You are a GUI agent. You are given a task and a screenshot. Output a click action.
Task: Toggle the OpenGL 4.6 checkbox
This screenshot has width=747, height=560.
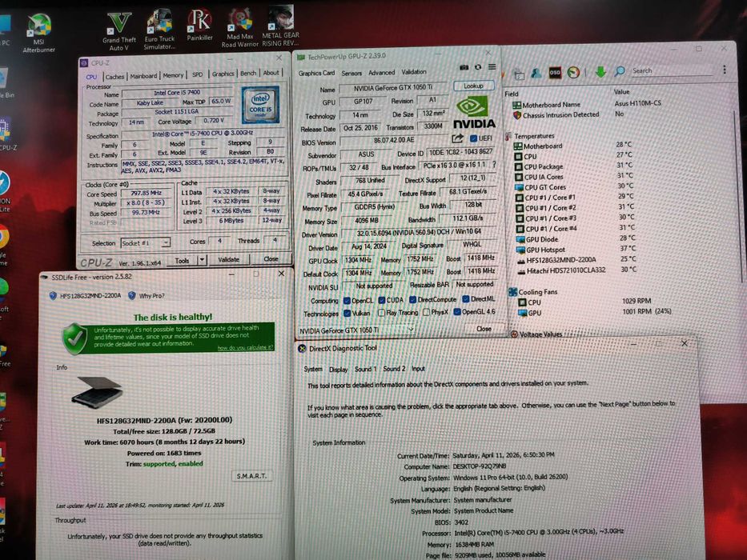[x=457, y=312]
